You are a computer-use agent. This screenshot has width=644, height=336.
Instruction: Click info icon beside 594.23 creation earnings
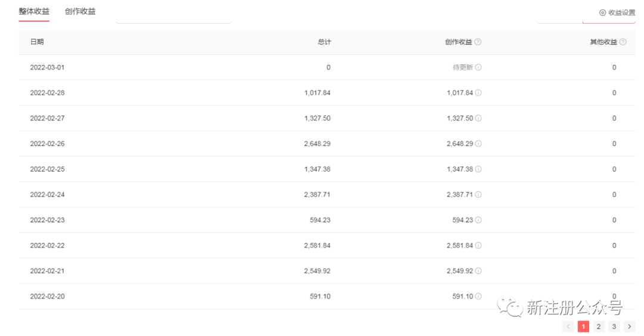tap(479, 220)
